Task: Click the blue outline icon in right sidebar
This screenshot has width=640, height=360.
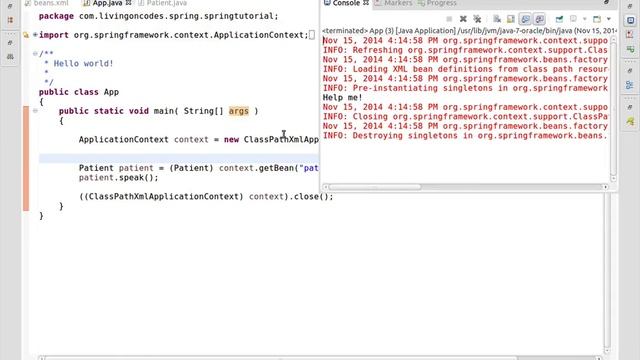Action: pyautogui.click(x=630, y=85)
